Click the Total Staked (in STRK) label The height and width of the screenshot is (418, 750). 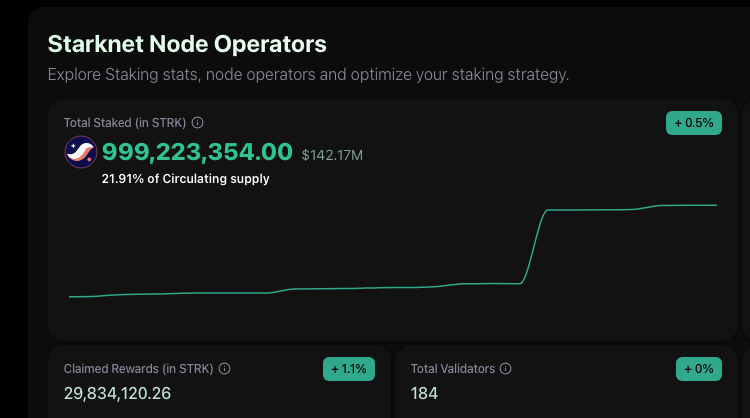pyautogui.click(x=124, y=123)
